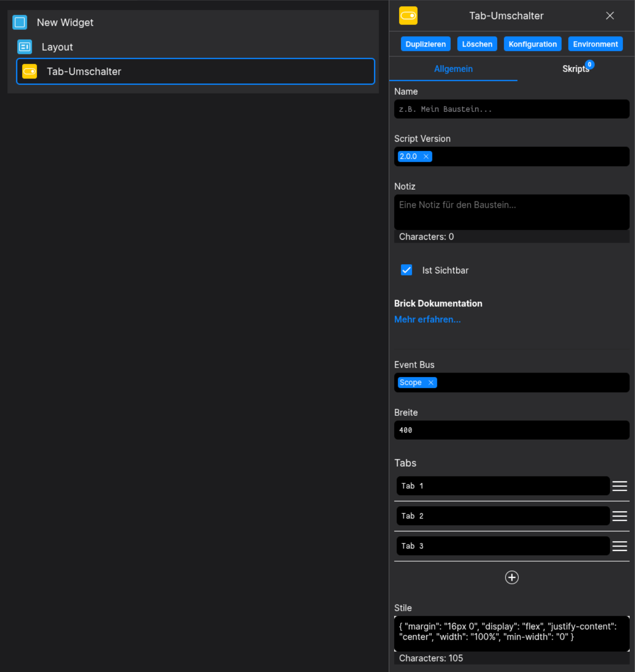Image resolution: width=635 pixels, height=672 pixels.
Task: Click the Environment button
Action: pos(595,44)
